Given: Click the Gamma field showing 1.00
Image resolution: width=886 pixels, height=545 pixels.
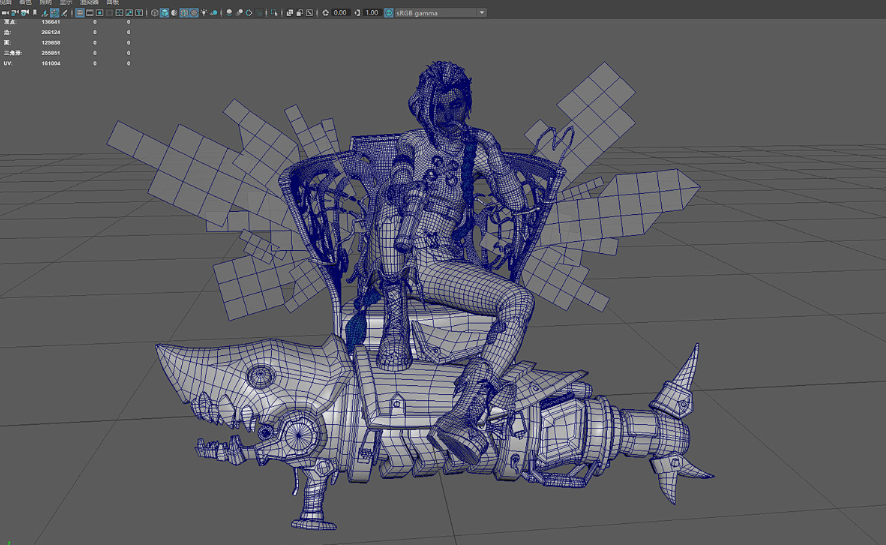Looking at the screenshot, I should [x=372, y=12].
